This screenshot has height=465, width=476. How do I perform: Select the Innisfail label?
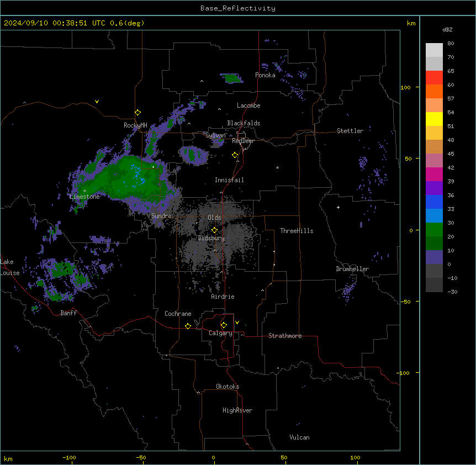click(x=229, y=180)
